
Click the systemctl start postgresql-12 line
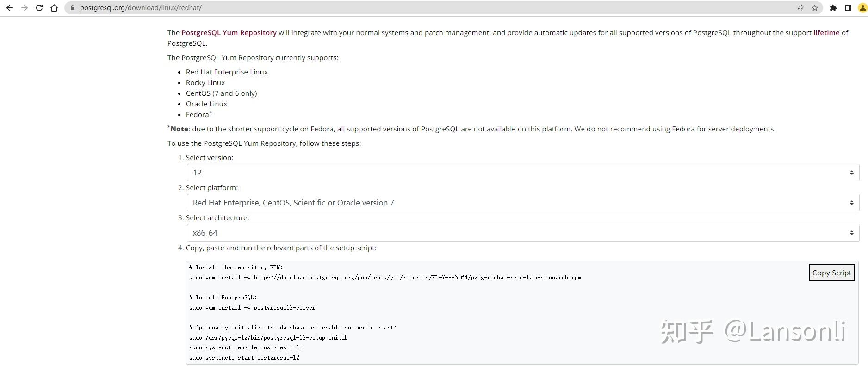244,358
